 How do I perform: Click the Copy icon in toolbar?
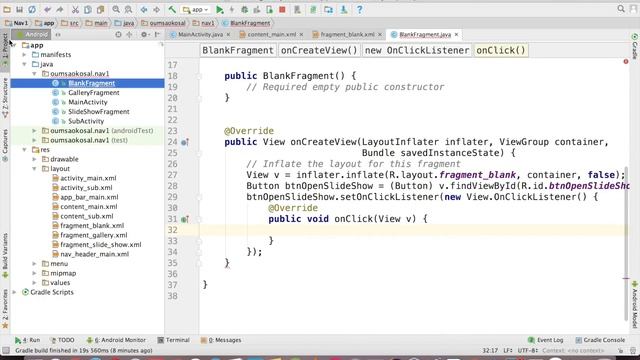(x=88, y=9)
